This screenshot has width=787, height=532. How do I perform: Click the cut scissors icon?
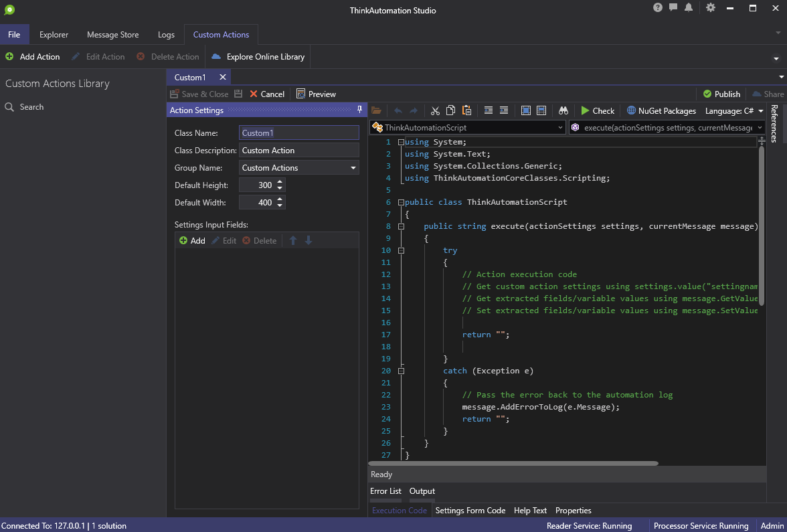(436, 111)
